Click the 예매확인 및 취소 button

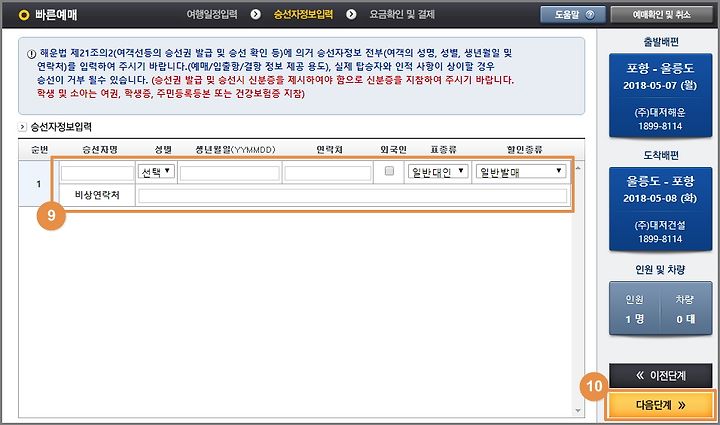(661, 15)
